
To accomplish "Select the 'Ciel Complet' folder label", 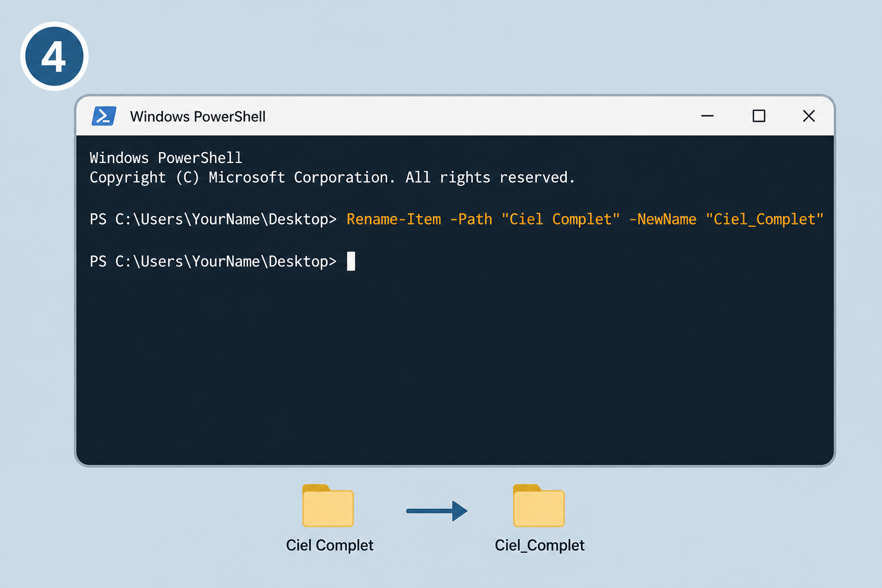I will pos(330,545).
